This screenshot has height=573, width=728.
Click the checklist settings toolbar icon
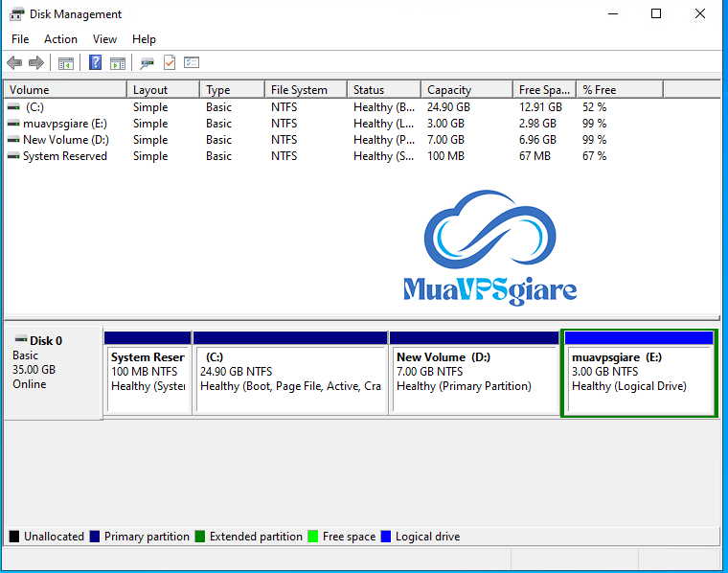(x=192, y=63)
